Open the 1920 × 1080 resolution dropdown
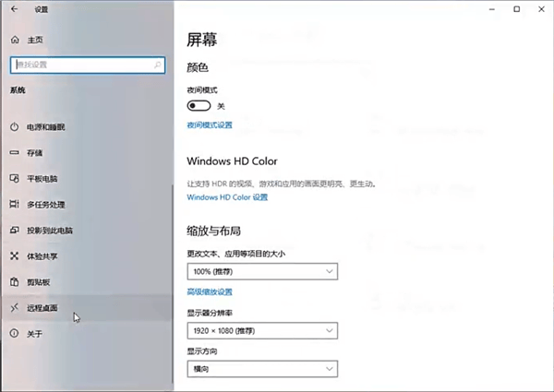Image resolution: width=554 pixels, height=392 pixels. pyautogui.click(x=262, y=330)
